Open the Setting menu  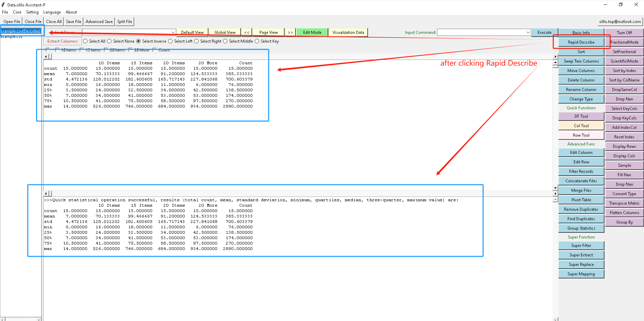pyautogui.click(x=32, y=12)
